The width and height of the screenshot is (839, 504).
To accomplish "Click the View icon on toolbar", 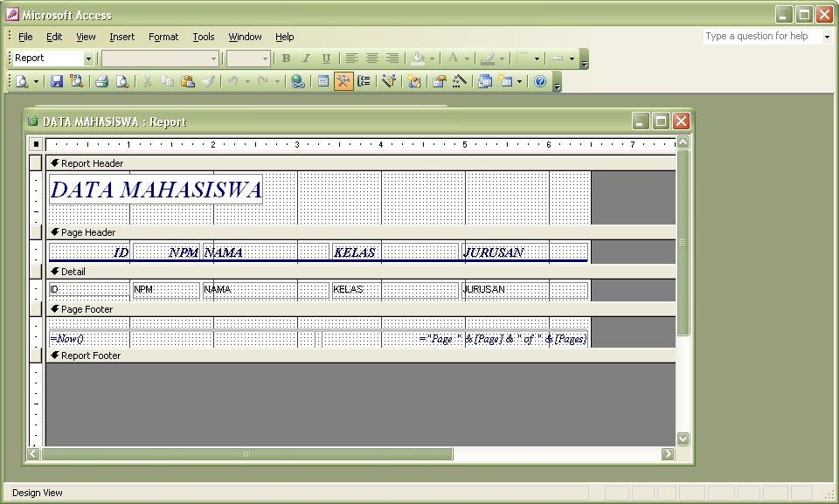I will [x=23, y=81].
